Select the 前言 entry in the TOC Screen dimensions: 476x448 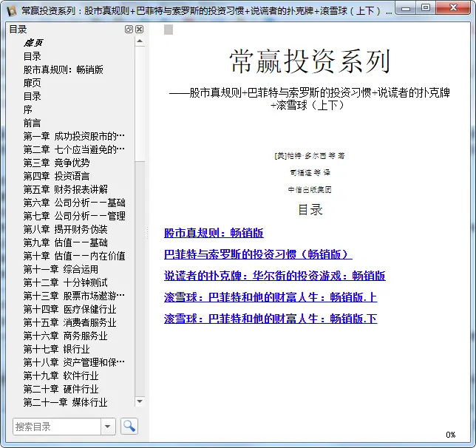(x=33, y=123)
